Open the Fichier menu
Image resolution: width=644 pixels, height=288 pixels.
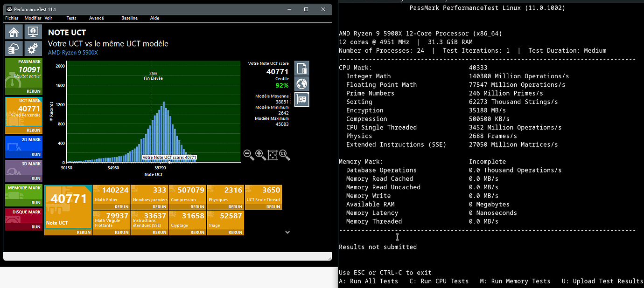click(x=12, y=18)
